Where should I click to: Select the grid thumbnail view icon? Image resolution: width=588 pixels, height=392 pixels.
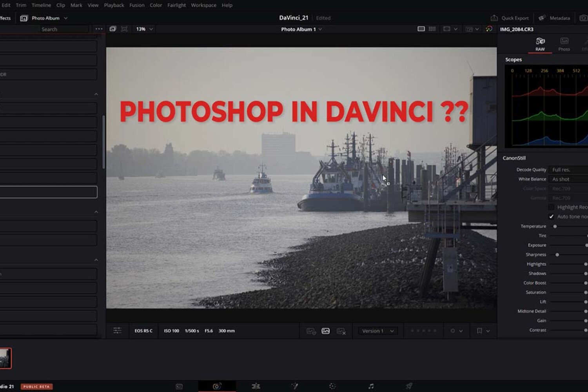click(432, 29)
